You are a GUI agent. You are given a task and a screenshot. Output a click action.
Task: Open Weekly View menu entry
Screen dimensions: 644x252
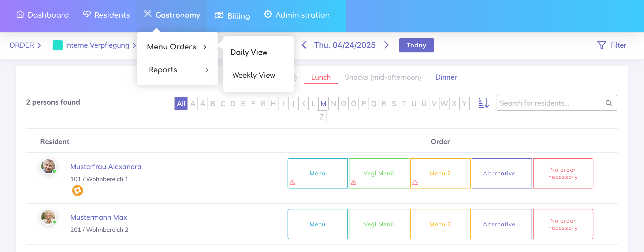(x=254, y=75)
